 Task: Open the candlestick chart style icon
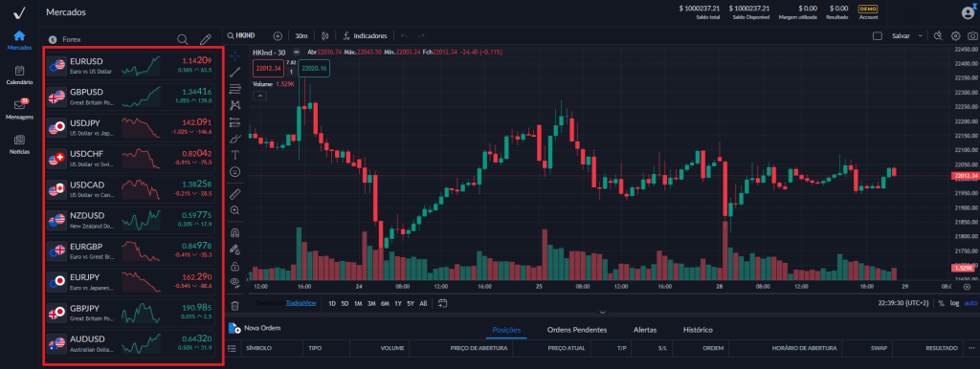click(x=325, y=36)
